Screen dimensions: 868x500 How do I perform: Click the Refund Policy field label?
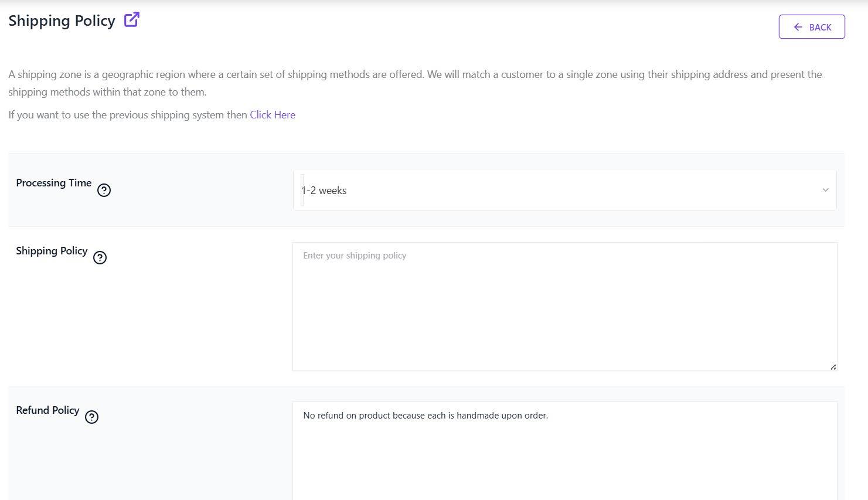[47, 410]
